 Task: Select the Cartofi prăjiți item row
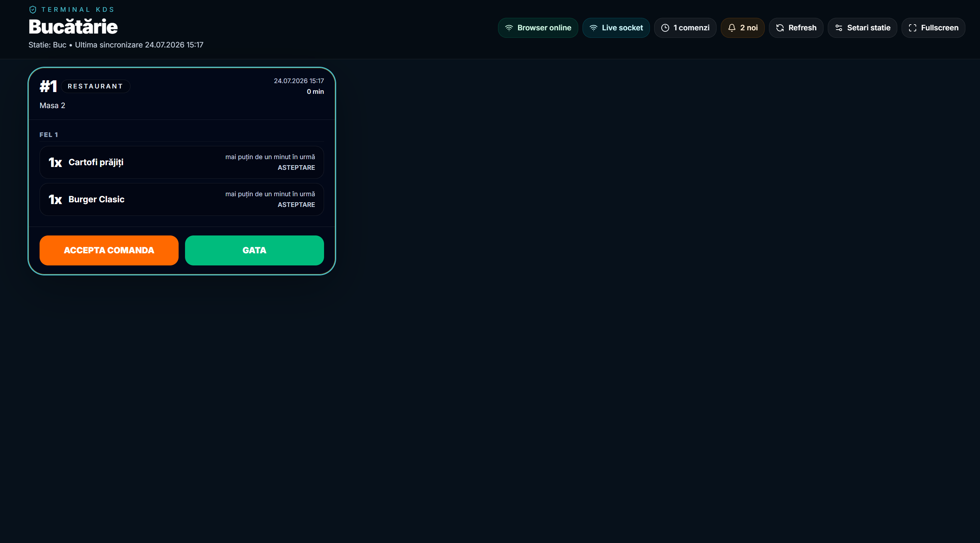point(182,162)
